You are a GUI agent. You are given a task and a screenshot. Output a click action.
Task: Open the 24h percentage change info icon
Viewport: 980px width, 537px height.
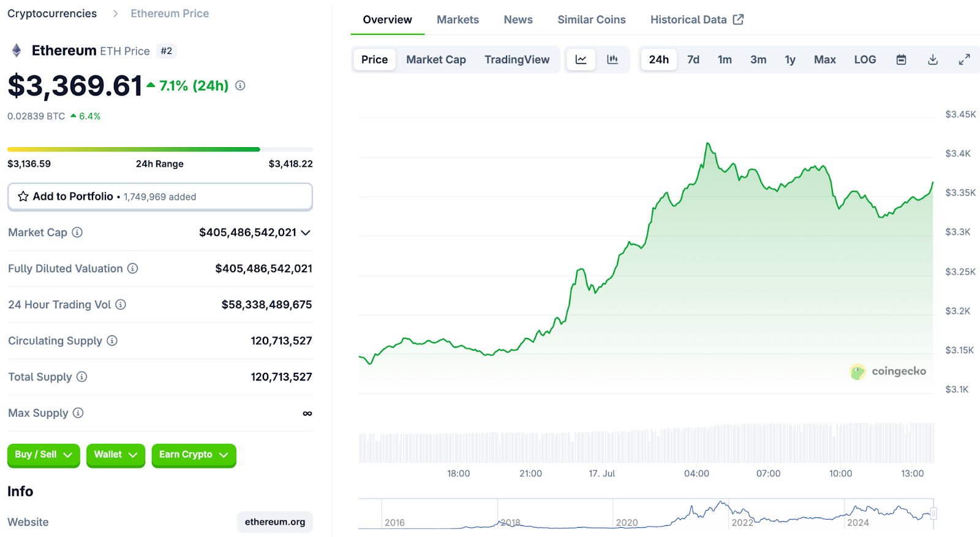pyautogui.click(x=240, y=86)
